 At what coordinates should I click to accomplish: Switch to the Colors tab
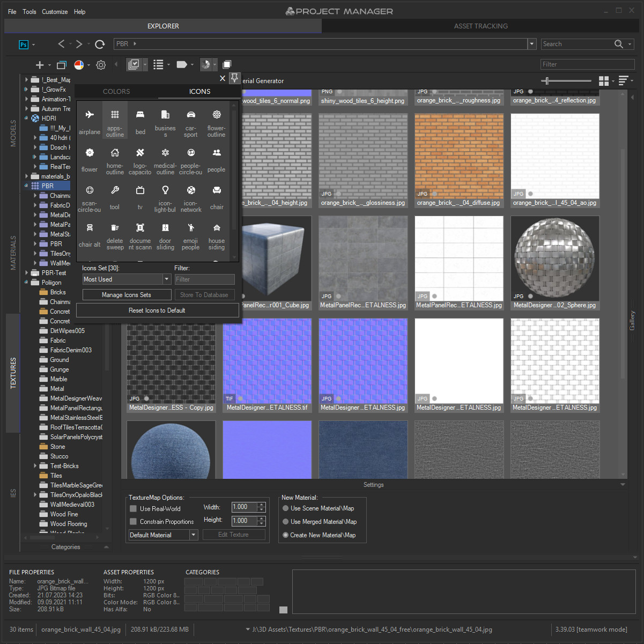pyautogui.click(x=116, y=92)
